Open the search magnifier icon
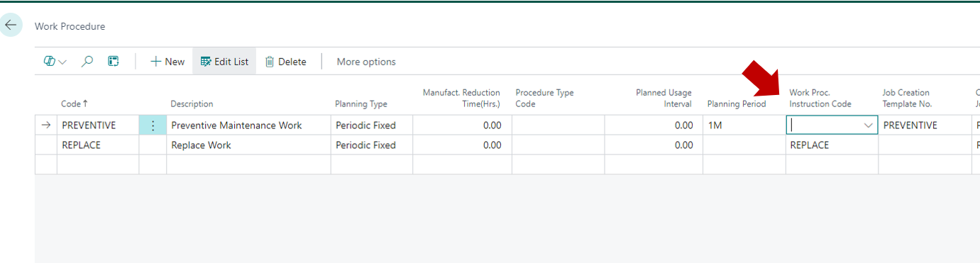Image resolution: width=980 pixels, height=263 pixels. click(x=87, y=62)
